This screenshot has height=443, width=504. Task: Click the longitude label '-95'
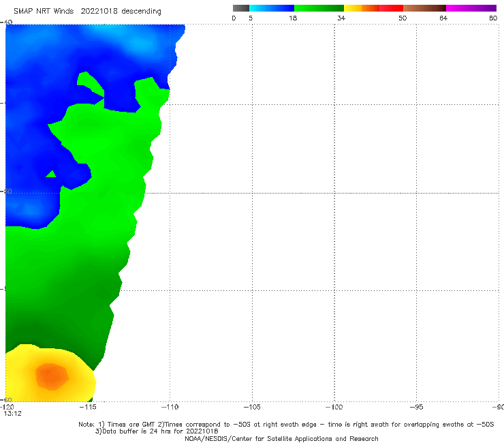[x=417, y=407]
